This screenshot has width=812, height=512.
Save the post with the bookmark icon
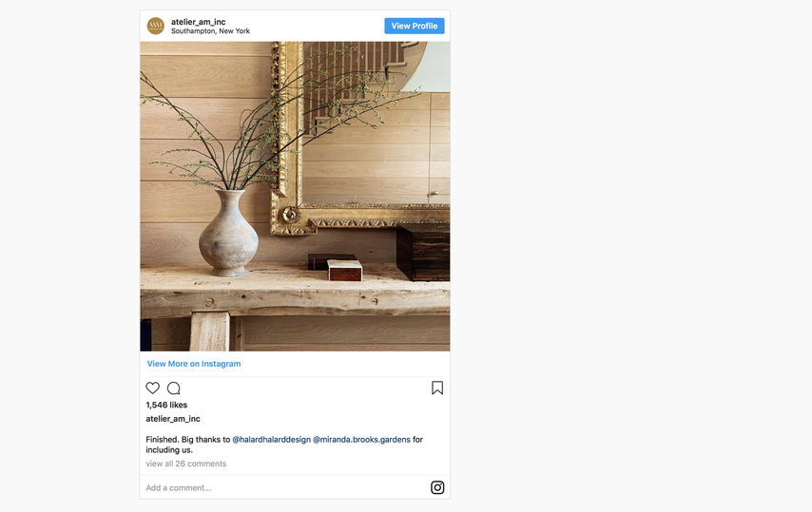(x=437, y=388)
